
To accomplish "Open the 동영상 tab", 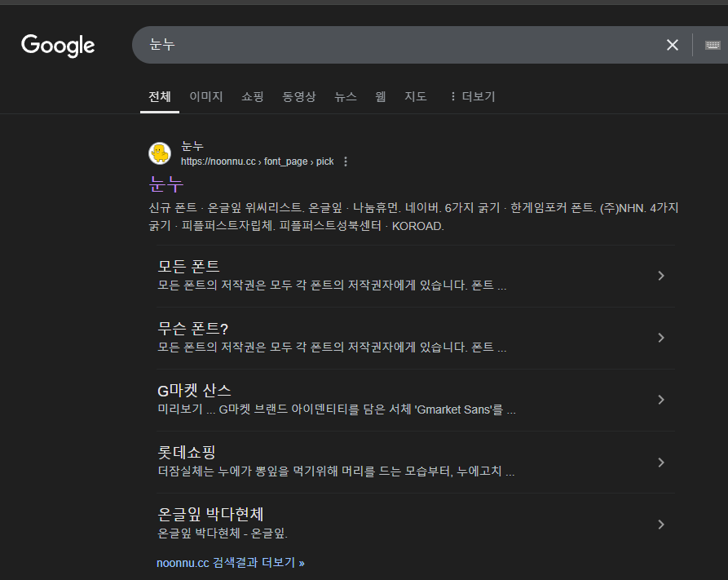I will [x=299, y=96].
